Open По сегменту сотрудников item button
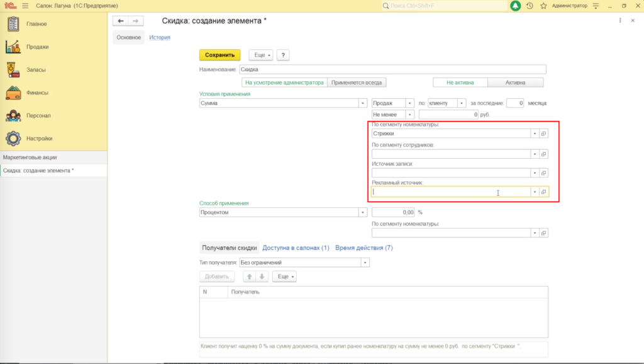 [x=544, y=154]
